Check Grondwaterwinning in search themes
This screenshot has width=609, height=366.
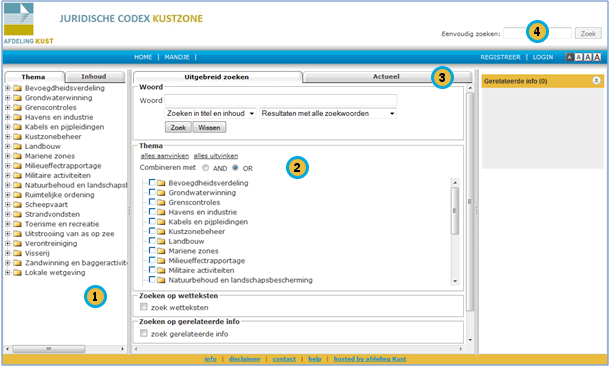(152, 192)
